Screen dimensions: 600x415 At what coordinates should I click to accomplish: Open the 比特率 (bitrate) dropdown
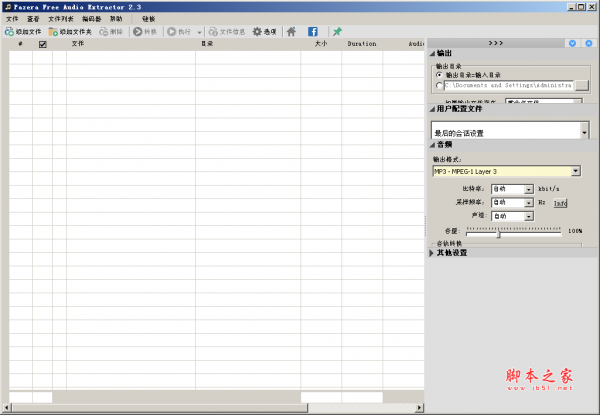[529, 189]
